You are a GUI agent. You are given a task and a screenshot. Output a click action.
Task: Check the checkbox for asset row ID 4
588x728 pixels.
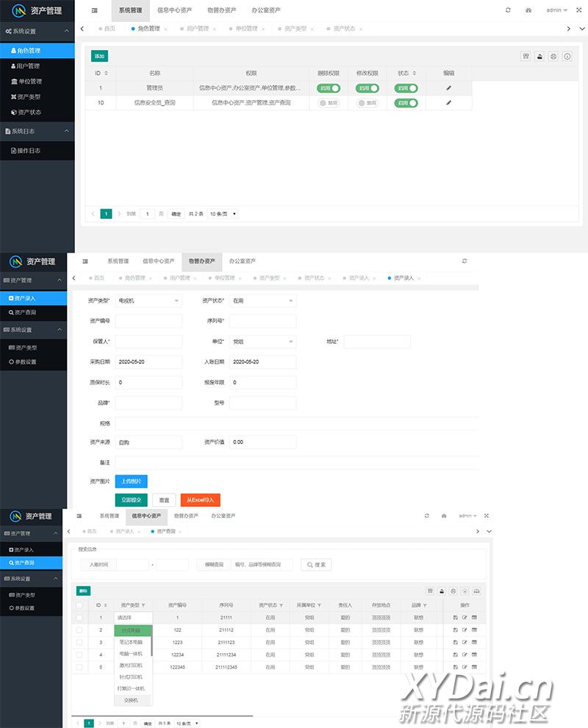[x=79, y=655]
